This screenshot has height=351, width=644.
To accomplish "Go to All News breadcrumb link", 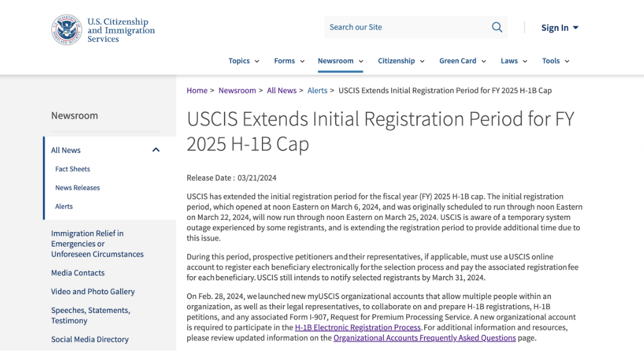I will coord(282,91).
